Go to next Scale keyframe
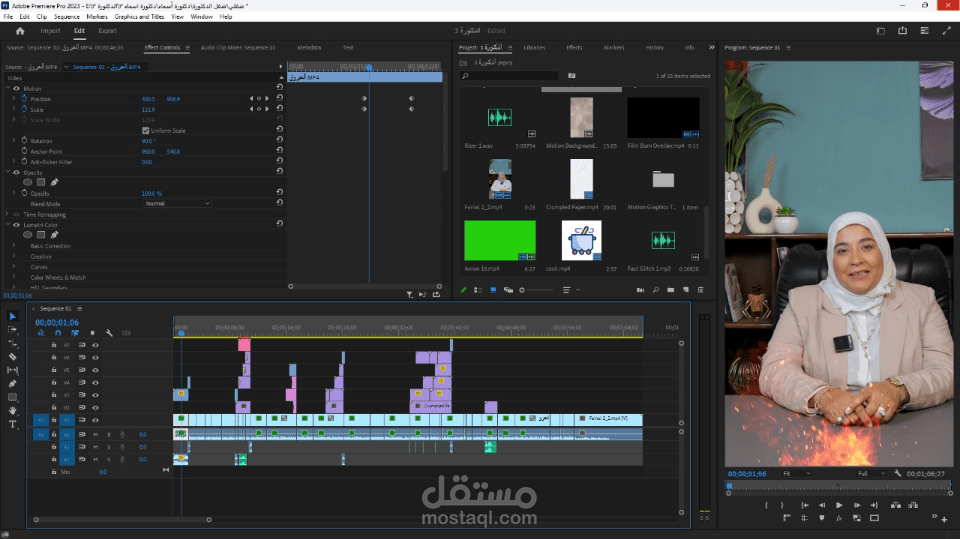This screenshot has width=960, height=539. click(266, 109)
